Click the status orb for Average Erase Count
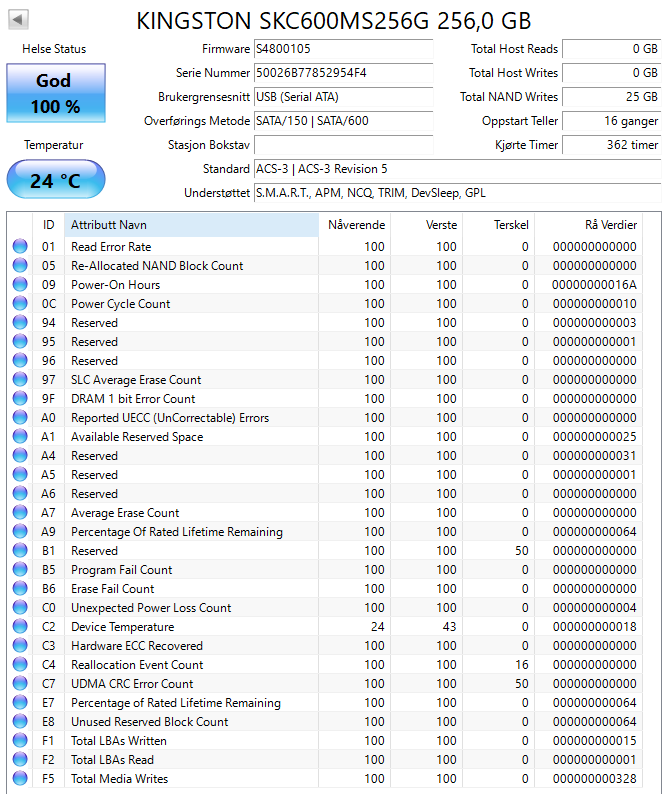This screenshot has width=667, height=794. [x=20, y=512]
